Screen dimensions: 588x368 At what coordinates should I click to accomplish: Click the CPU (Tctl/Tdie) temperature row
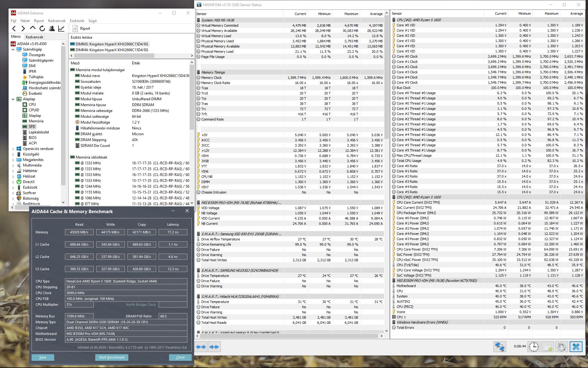pyautogui.click(x=488, y=265)
